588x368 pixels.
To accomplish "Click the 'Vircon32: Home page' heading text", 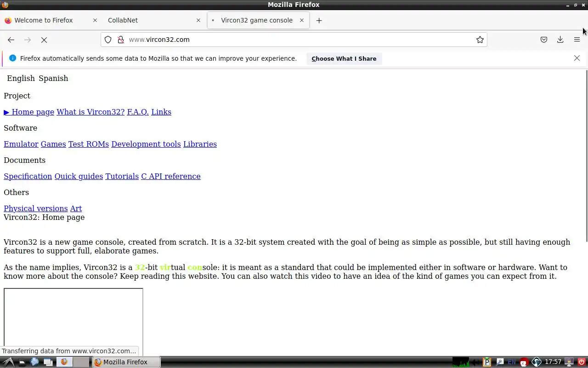I will pyautogui.click(x=44, y=217).
